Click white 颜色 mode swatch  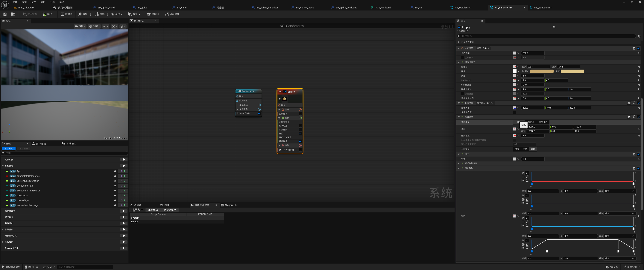514,71
